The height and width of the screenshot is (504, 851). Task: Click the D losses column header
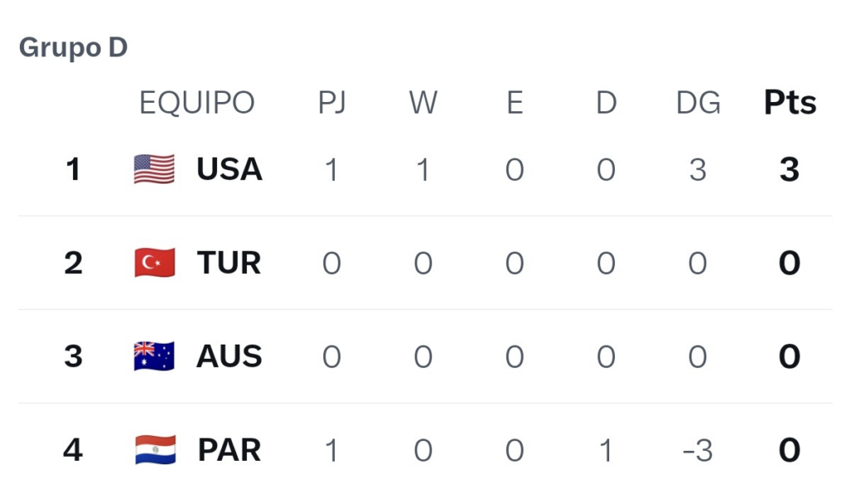(x=606, y=102)
